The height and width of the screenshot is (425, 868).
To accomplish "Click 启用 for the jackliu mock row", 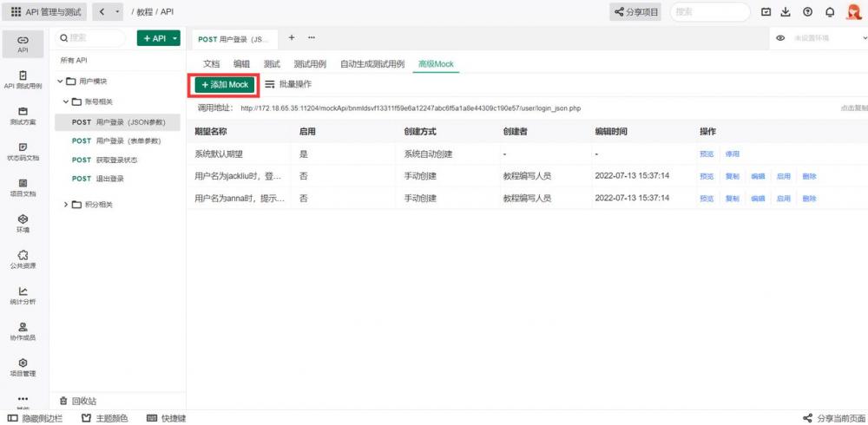I will point(783,176).
